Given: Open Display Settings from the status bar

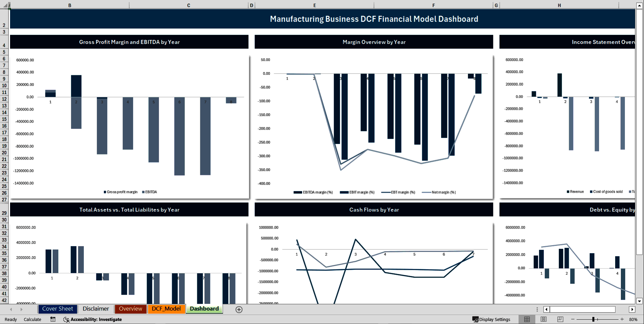Looking at the screenshot, I should (x=492, y=319).
